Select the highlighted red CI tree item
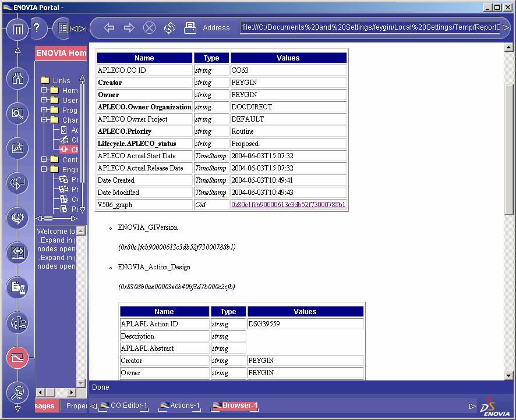The height and width of the screenshot is (420, 516). 69,150
